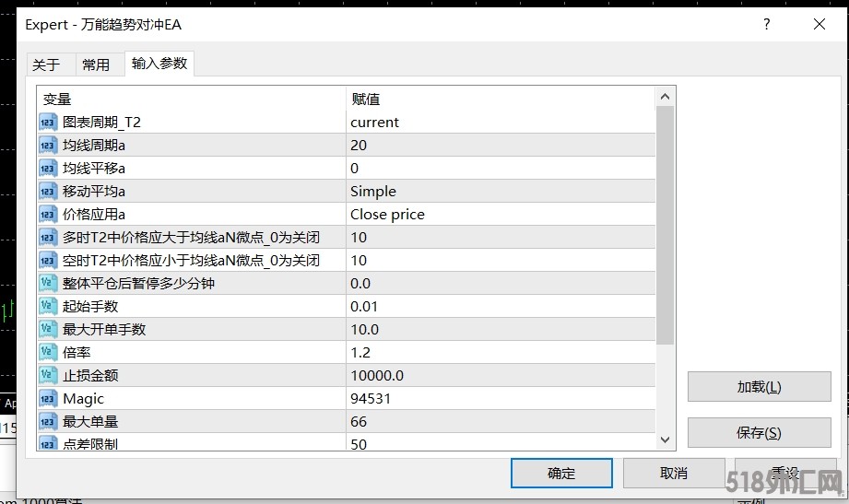849x504 pixels.
Task: Confirm settings with the 确定 button
Action: 561,474
